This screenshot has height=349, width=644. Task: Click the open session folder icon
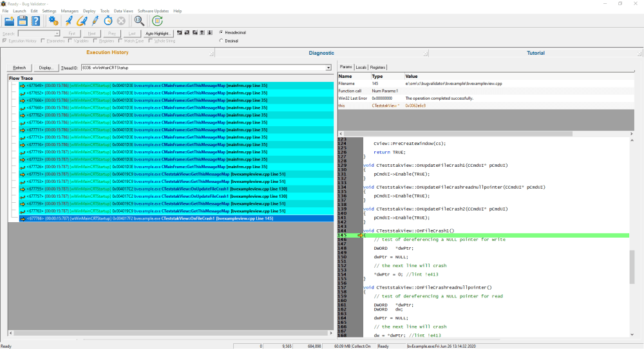point(9,21)
